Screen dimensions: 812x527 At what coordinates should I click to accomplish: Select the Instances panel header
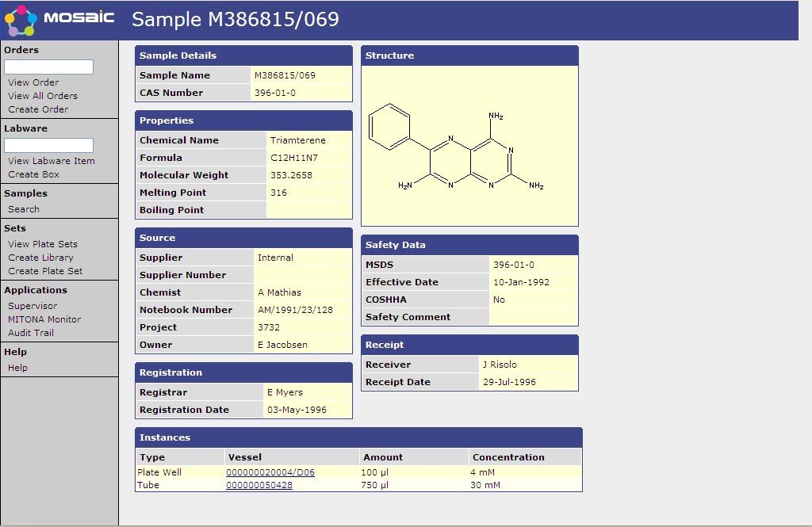(164, 437)
